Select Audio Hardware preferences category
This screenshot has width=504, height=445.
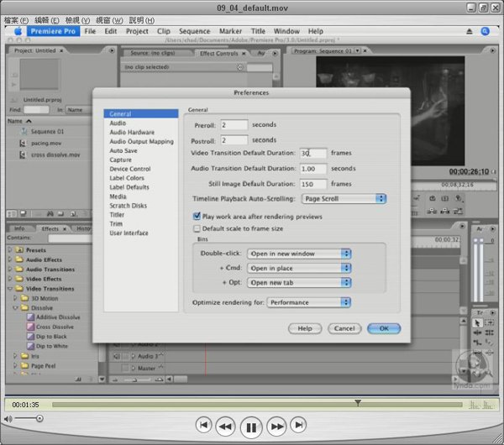coord(132,132)
